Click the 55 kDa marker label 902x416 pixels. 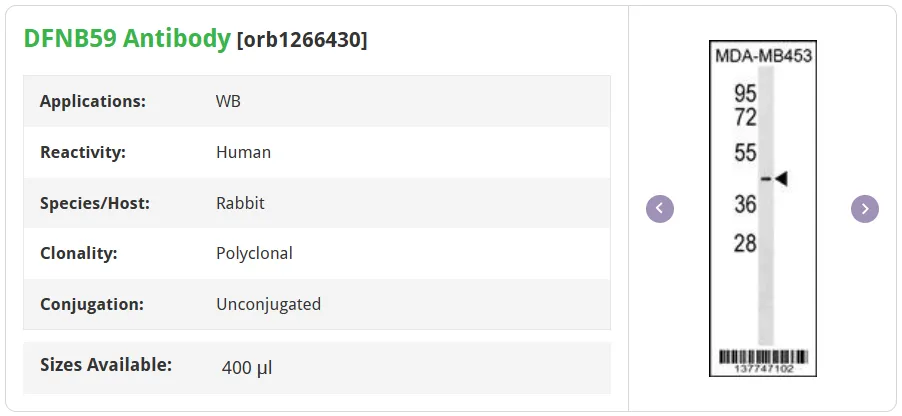[x=745, y=153]
